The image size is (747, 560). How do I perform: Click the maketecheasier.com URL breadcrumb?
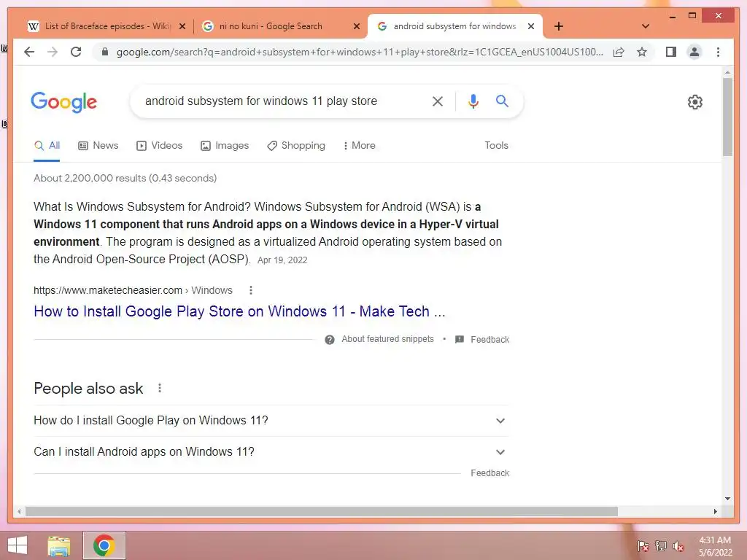133,290
